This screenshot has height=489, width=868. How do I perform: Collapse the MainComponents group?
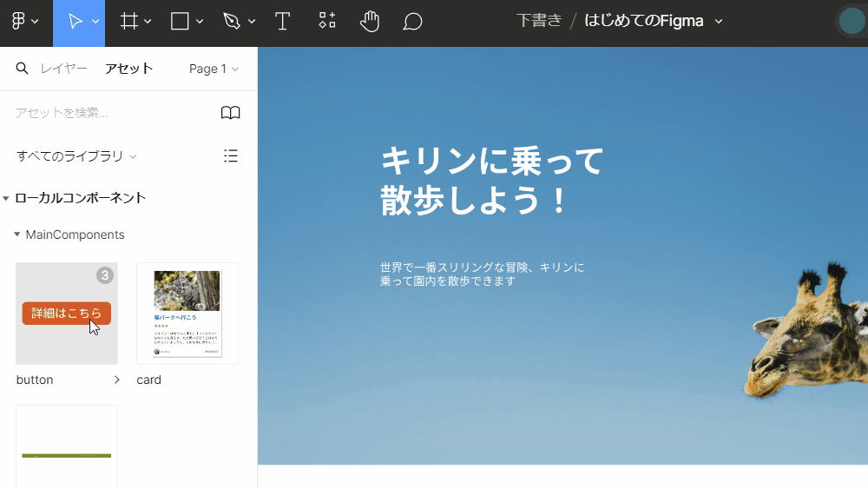click(17, 235)
